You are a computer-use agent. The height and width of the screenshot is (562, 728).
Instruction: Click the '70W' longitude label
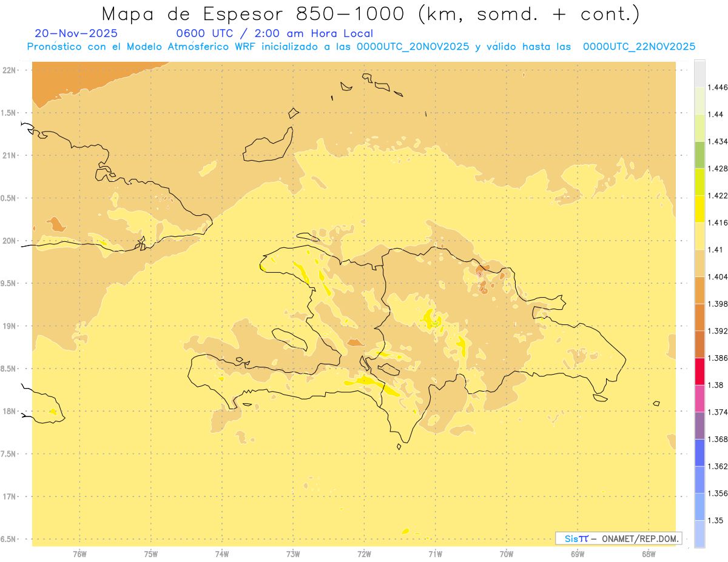pyautogui.click(x=507, y=554)
